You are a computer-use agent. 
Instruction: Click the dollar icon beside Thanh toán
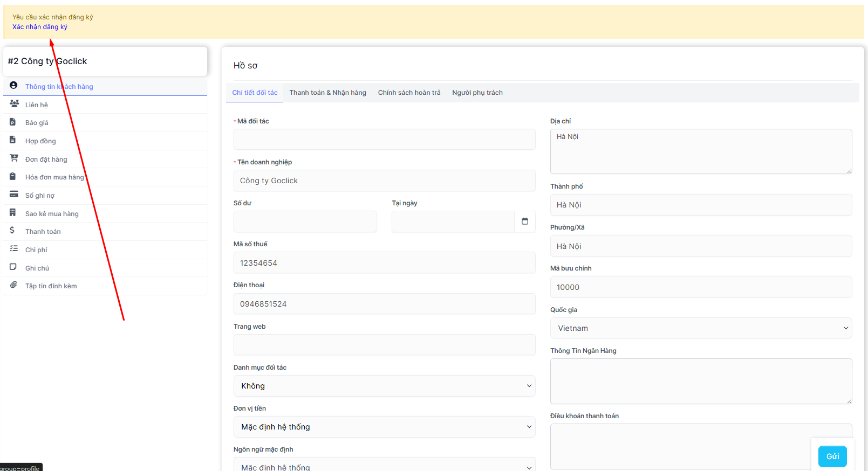(x=12, y=230)
